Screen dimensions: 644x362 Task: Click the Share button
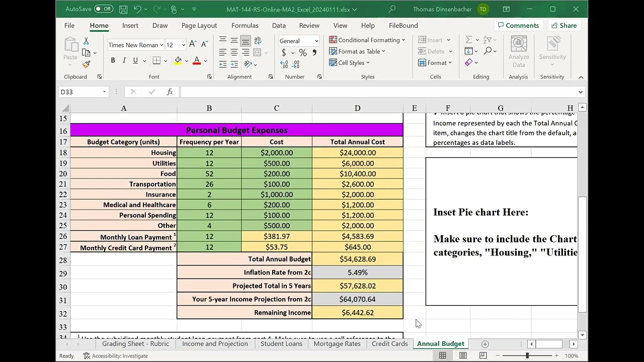[x=563, y=25]
